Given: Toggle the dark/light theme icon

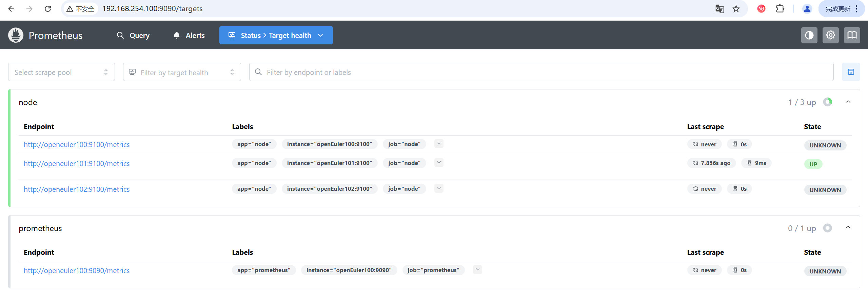Looking at the screenshot, I should 809,35.
